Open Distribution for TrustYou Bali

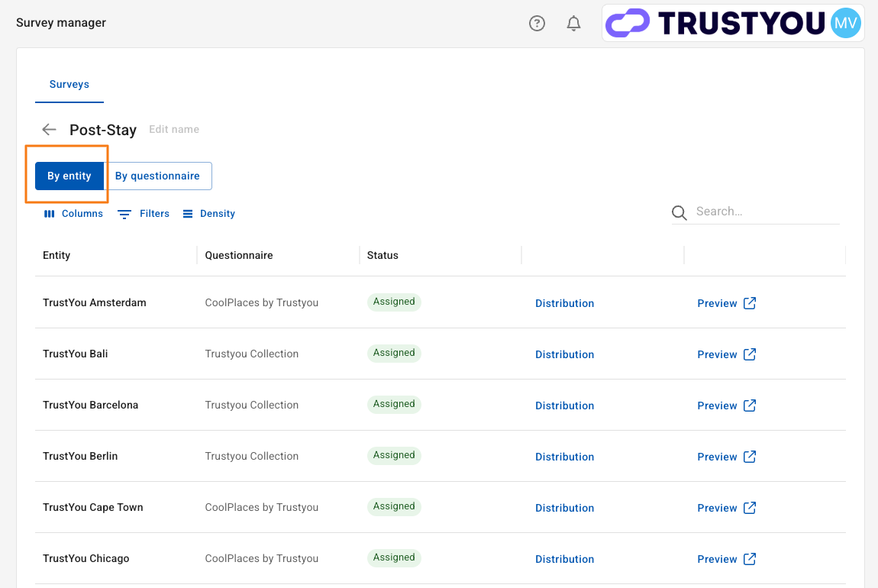(564, 354)
